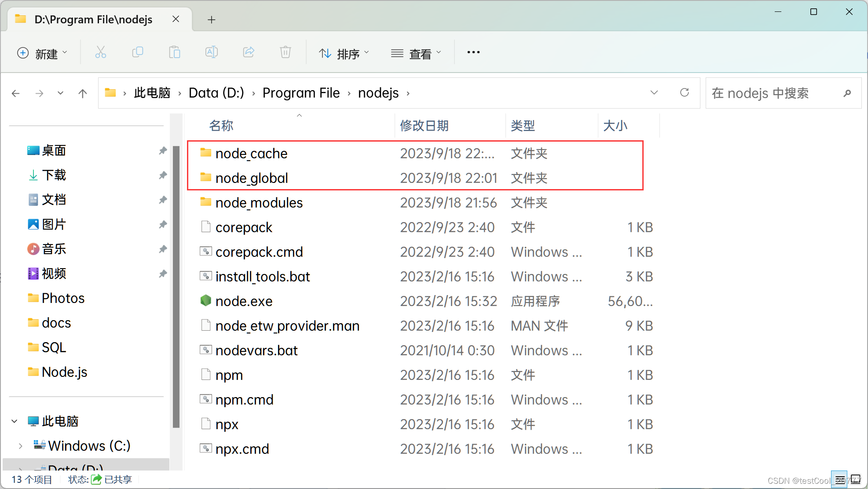Click the Copy icon in the toolbar

[138, 52]
